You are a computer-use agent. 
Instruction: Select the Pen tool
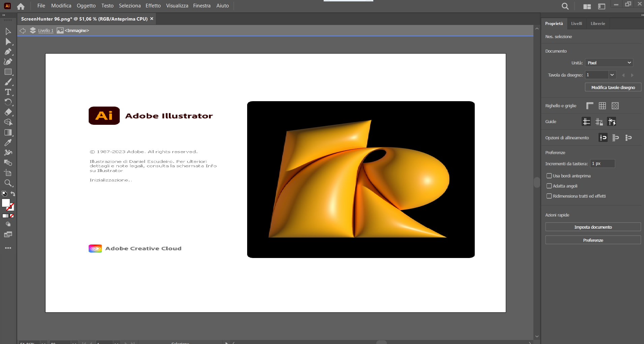pyautogui.click(x=8, y=52)
